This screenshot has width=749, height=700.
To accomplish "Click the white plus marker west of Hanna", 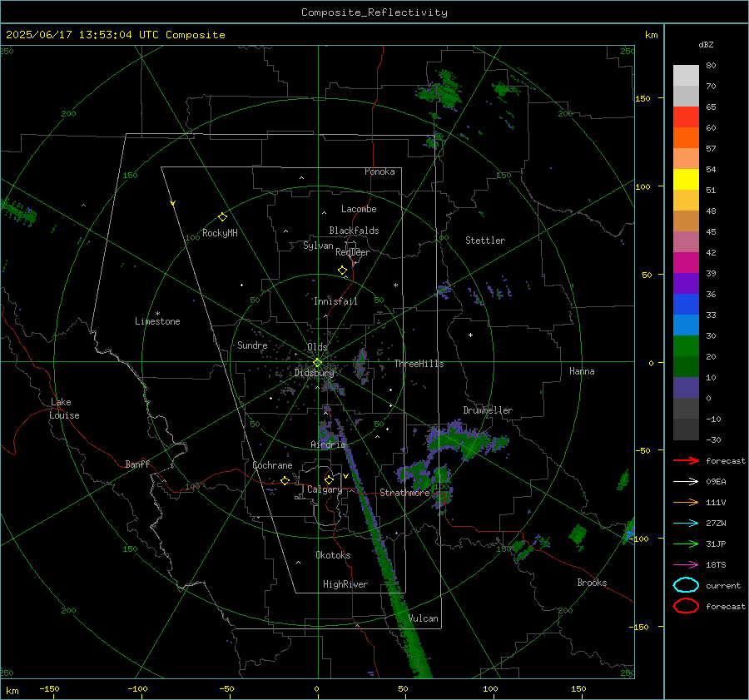I will coord(470,335).
